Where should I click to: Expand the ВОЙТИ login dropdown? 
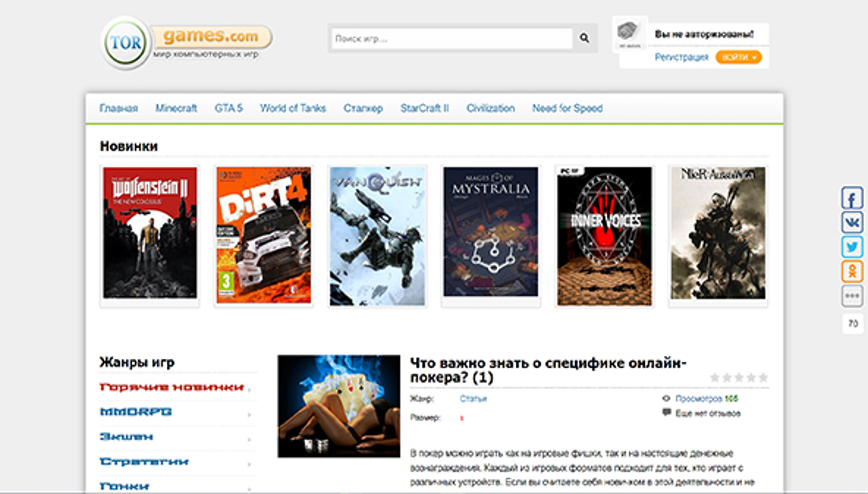[738, 57]
